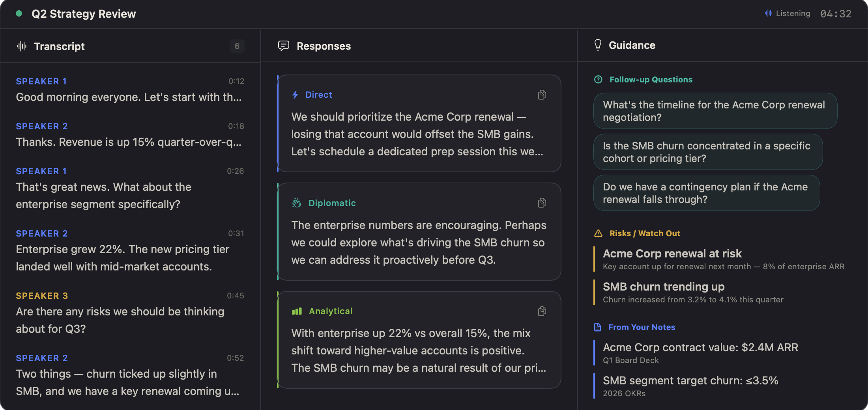The image size is (868, 410).
Task: Click the From Your Notes section label
Action: 642,327
